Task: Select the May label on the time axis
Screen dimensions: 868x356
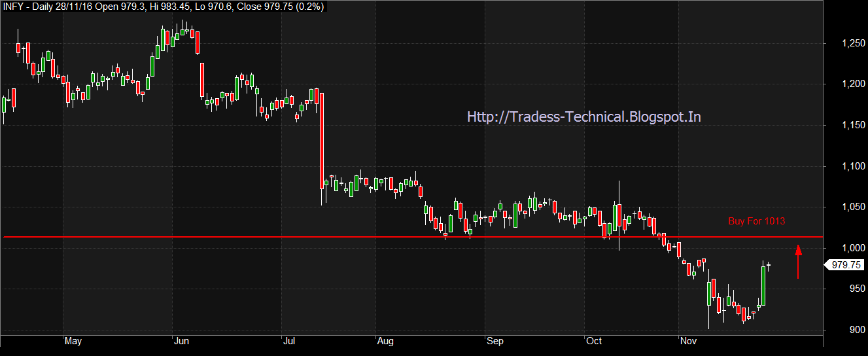Action: (x=73, y=341)
